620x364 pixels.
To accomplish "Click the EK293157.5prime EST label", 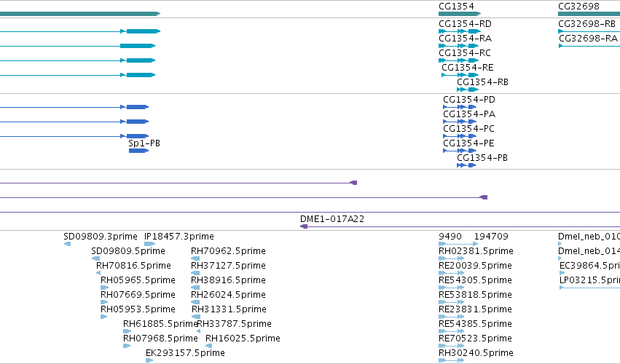I will (185, 353).
